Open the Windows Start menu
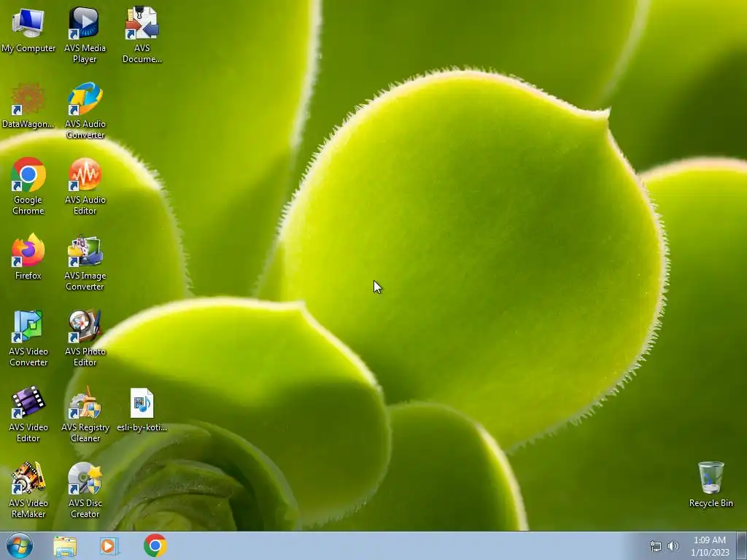The width and height of the screenshot is (747, 560). [20, 545]
